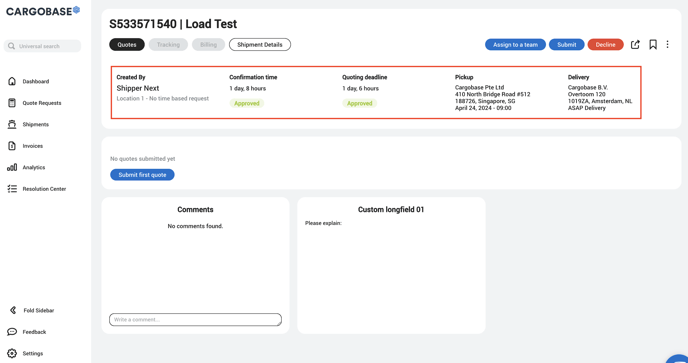The image size is (688, 363).
Task: Open Analytics bar chart icon
Action: (12, 167)
